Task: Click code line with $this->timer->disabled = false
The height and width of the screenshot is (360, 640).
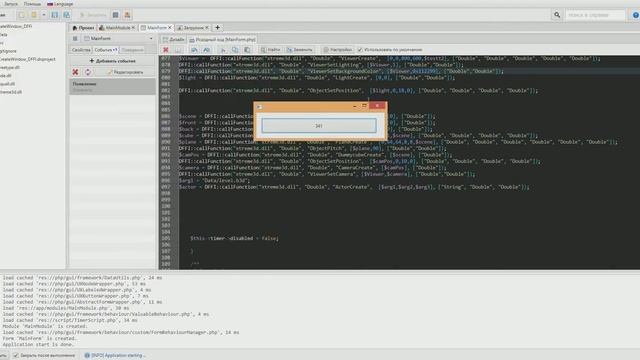Action: (x=235, y=238)
